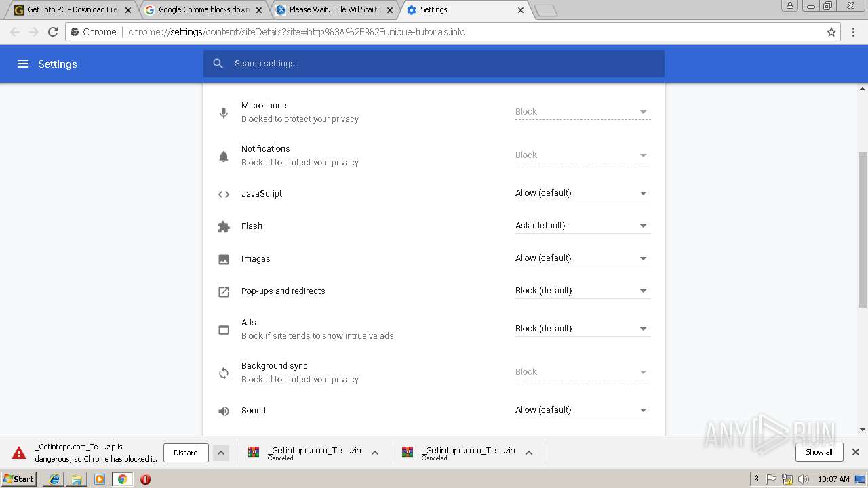Open Windows Media Player from the taskbar
The width and height of the screenshot is (868, 488).
tap(100, 479)
